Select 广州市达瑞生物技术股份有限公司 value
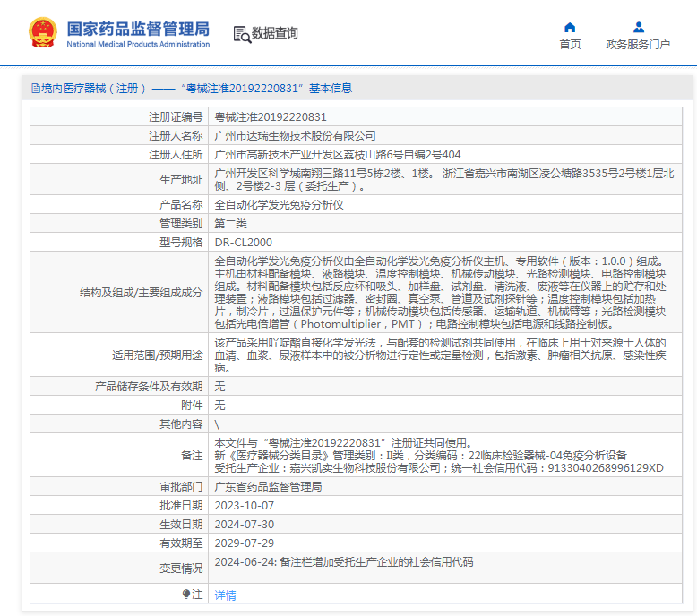Viewport: 697px width, 616px height. point(295,136)
